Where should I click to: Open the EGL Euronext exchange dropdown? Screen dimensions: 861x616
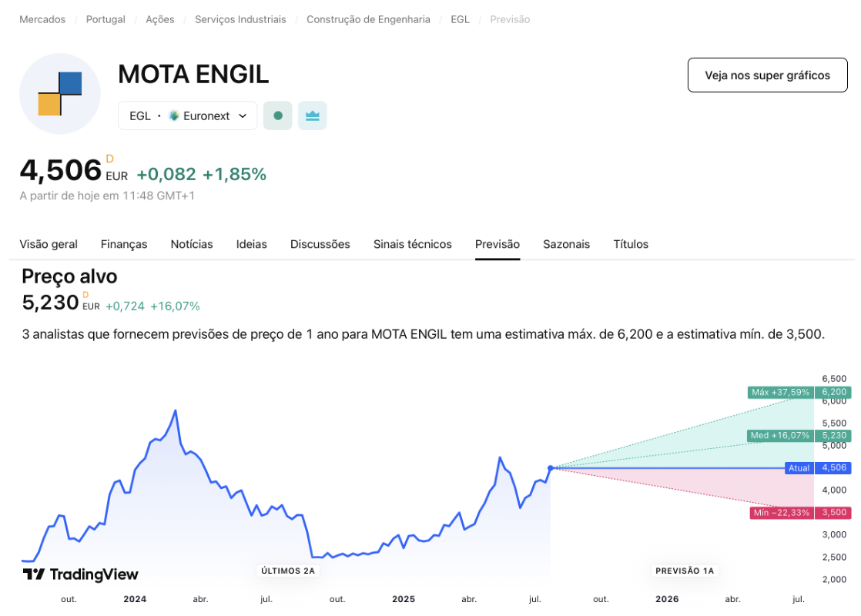point(187,115)
